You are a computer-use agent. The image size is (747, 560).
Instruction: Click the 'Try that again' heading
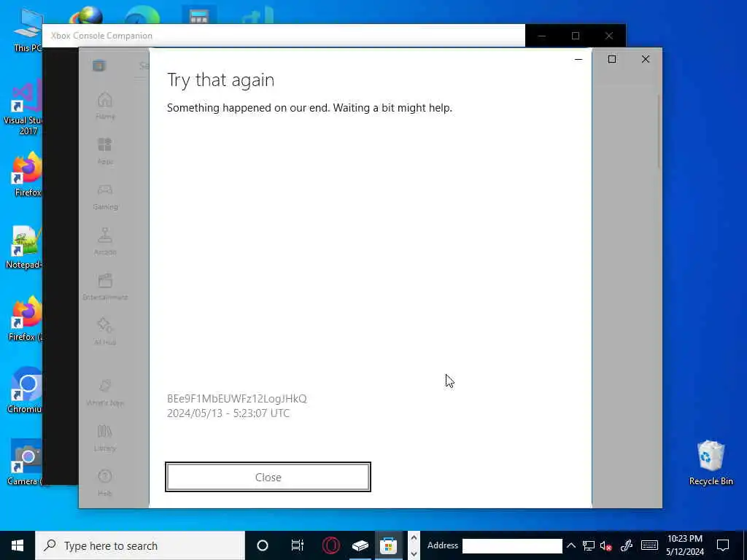220,80
